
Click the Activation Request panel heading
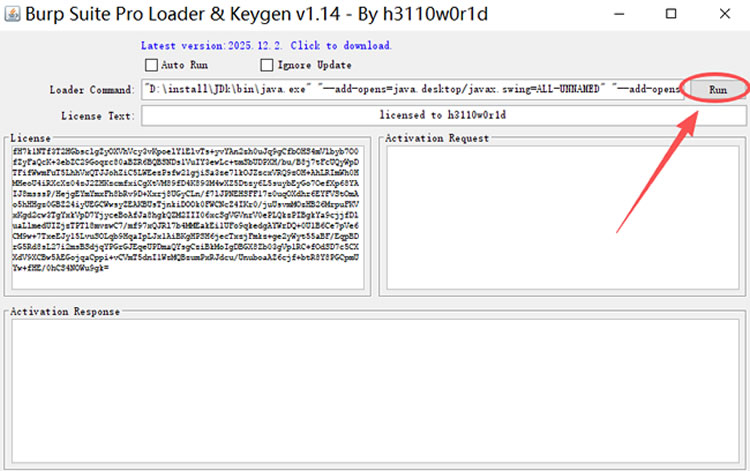pyautogui.click(x=437, y=138)
